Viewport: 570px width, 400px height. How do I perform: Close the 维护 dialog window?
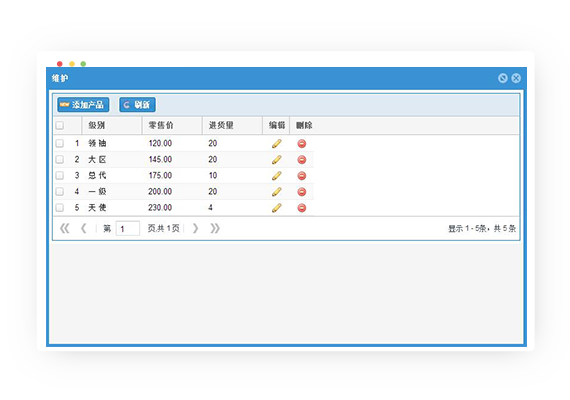click(516, 78)
